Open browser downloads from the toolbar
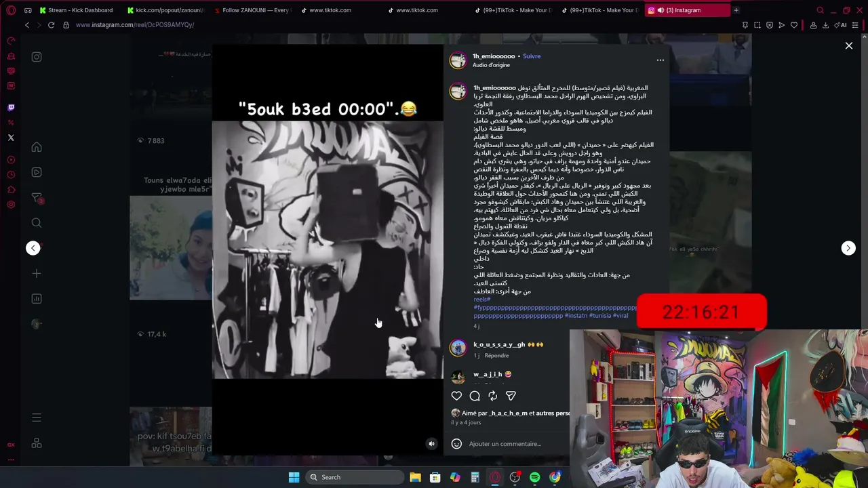The width and height of the screenshot is (868, 488). [825, 25]
